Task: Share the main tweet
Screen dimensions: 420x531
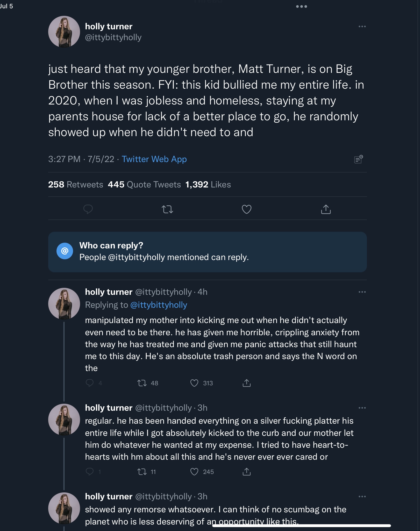Action: (326, 209)
